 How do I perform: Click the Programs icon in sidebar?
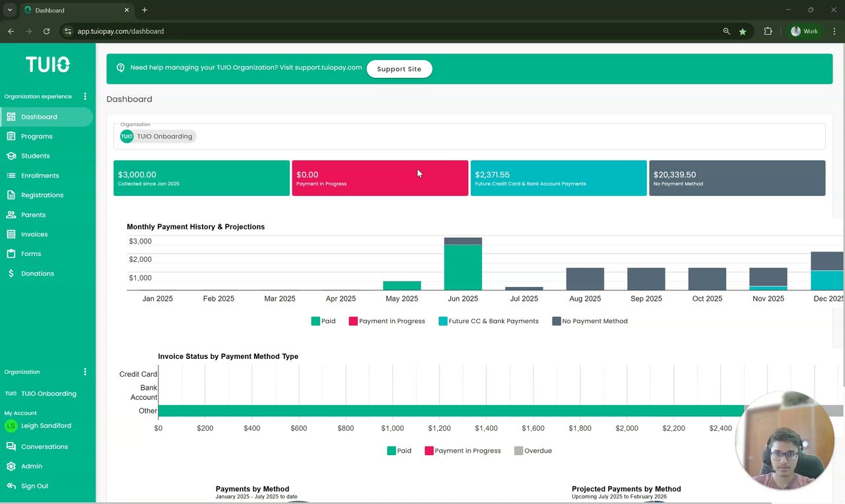[11, 137]
